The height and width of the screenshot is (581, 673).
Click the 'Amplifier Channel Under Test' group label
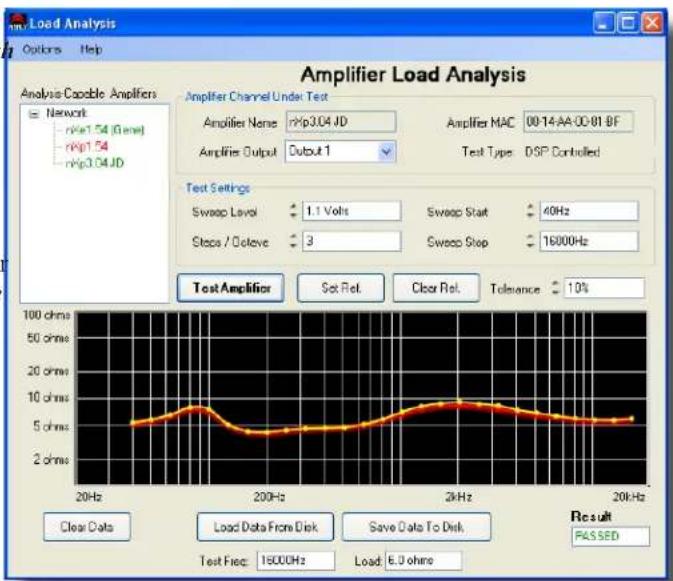(257, 97)
